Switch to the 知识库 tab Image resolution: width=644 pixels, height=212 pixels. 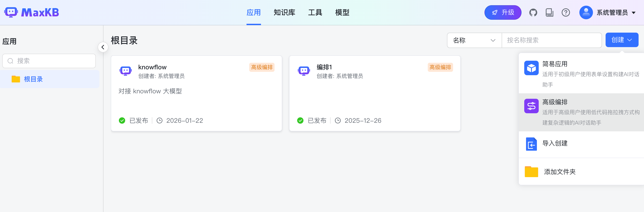tap(284, 12)
